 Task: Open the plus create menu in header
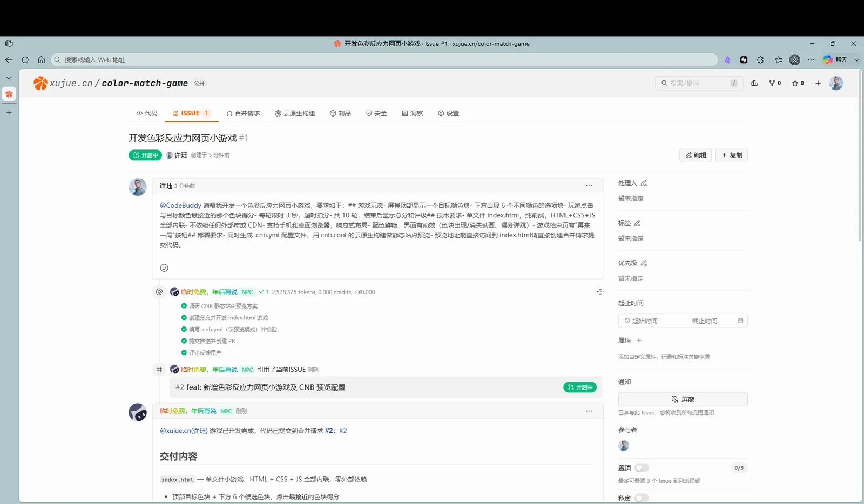(x=818, y=83)
